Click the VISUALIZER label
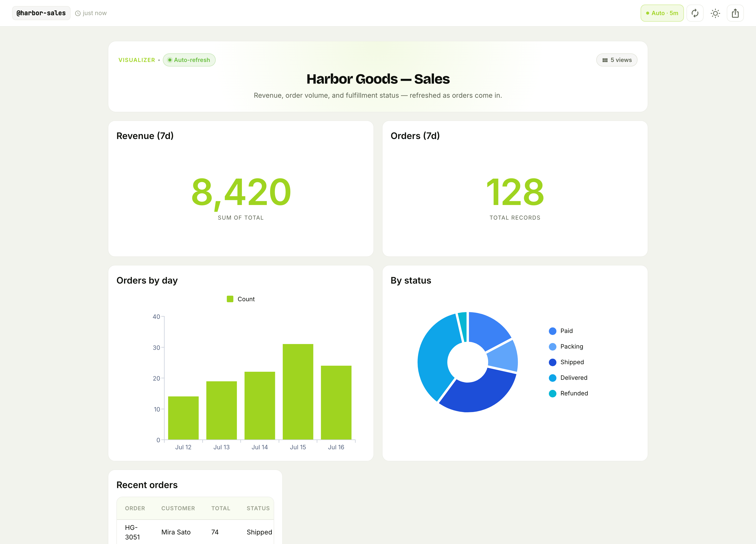Screen dimensions: 756x544 pyautogui.click(x=137, y=60)
